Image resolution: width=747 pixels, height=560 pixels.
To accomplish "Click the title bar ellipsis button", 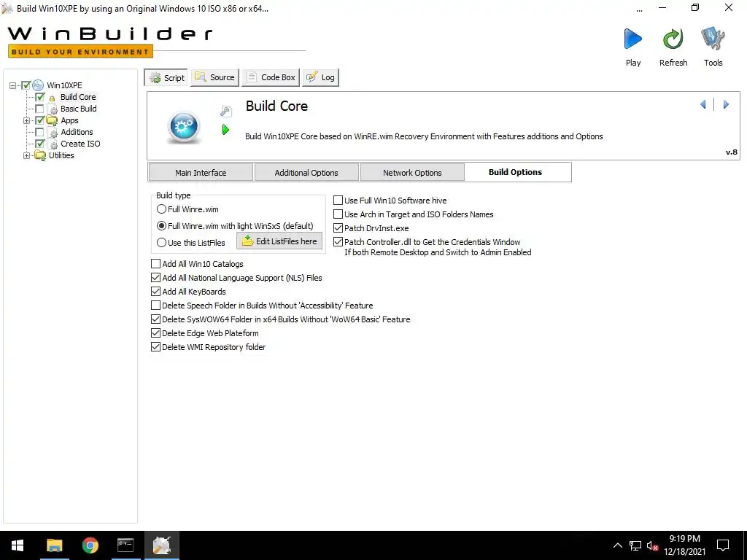I will point(639,9).
